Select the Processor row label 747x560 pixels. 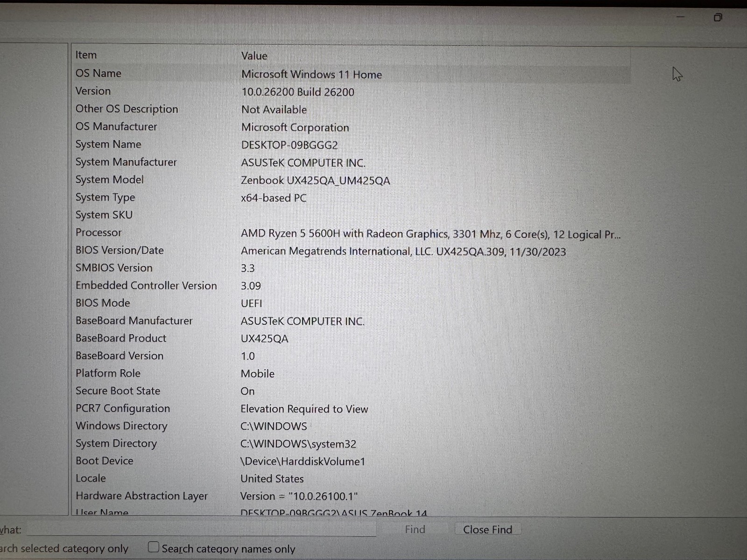pyautogui.click(x=98, y=232)
